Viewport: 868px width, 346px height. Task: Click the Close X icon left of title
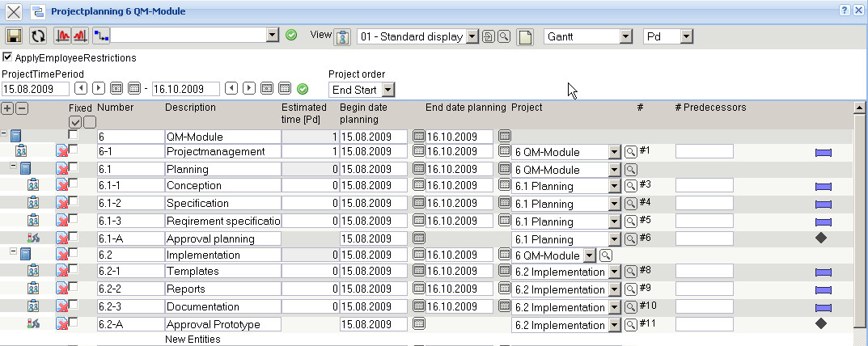tap(14, 11)
